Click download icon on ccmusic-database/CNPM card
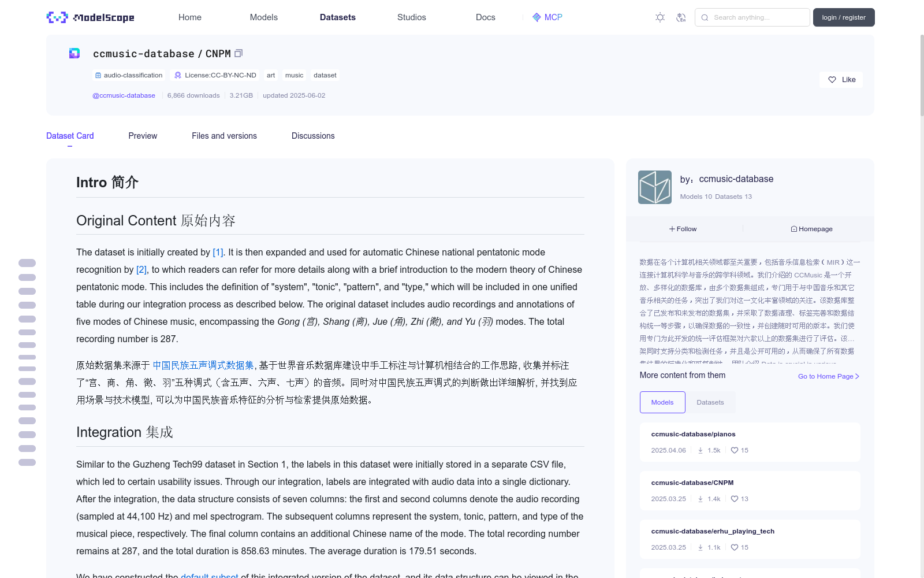 point(701,499)
